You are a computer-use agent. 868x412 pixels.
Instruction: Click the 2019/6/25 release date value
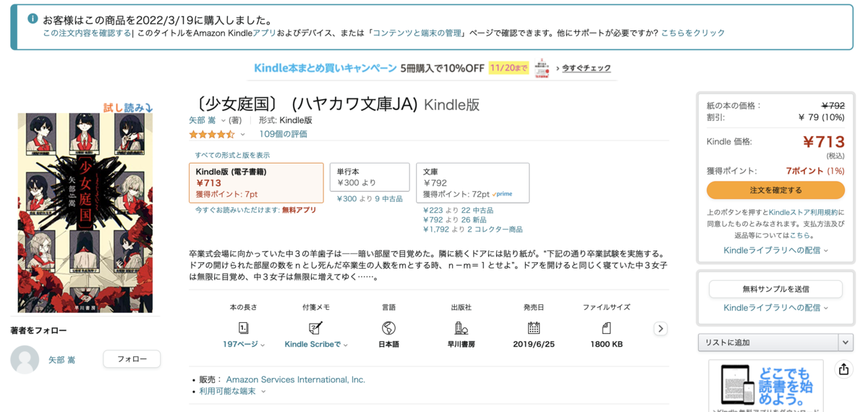[x=534, y=345]
